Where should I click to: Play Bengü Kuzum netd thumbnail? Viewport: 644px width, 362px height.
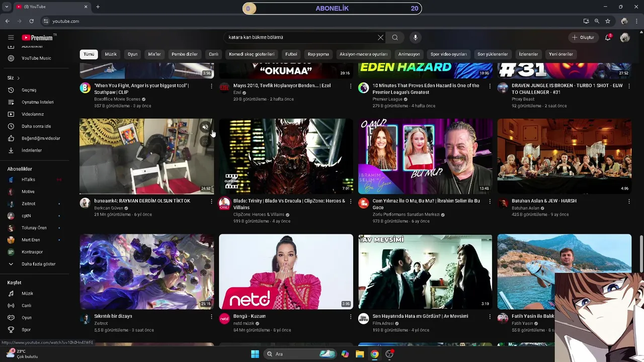coord(286,271)
